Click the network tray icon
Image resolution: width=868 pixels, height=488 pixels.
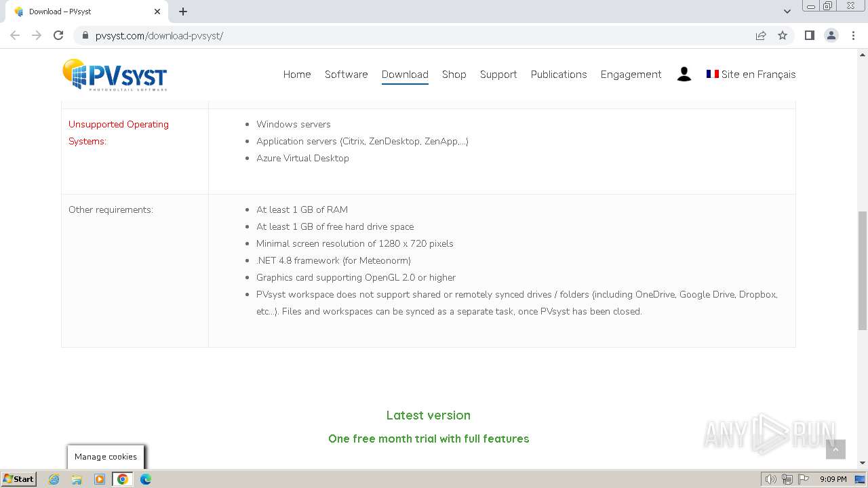[x=787, y=479]
